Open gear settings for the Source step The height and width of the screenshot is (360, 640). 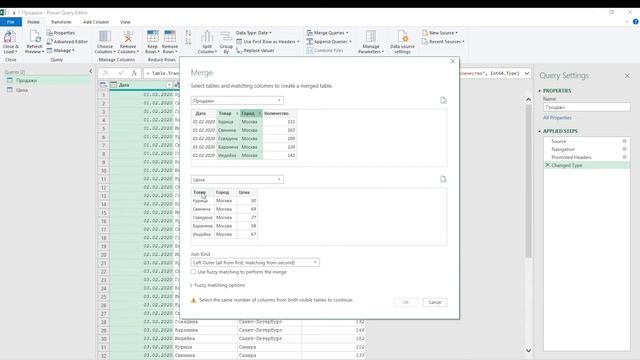coord(624,141)
